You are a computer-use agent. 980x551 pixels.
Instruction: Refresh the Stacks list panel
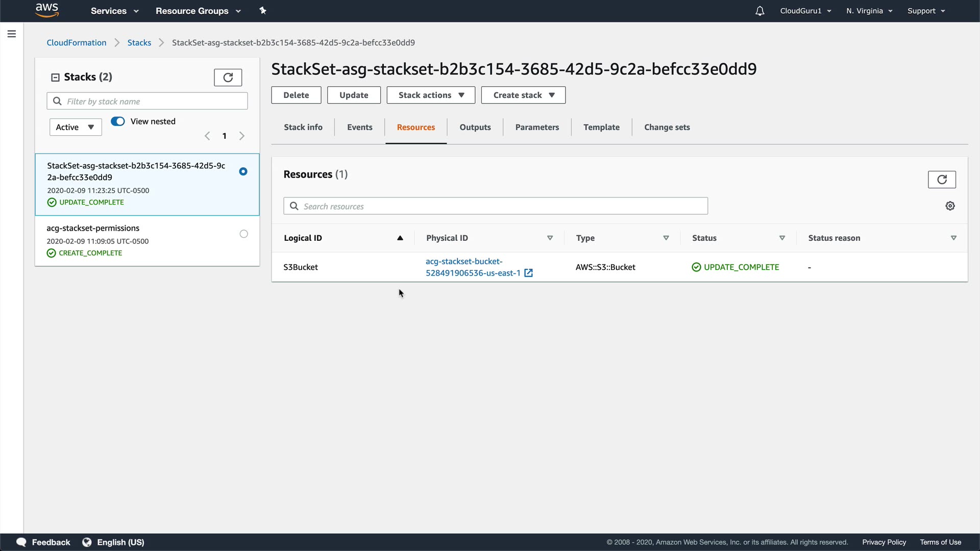(228, 78)
